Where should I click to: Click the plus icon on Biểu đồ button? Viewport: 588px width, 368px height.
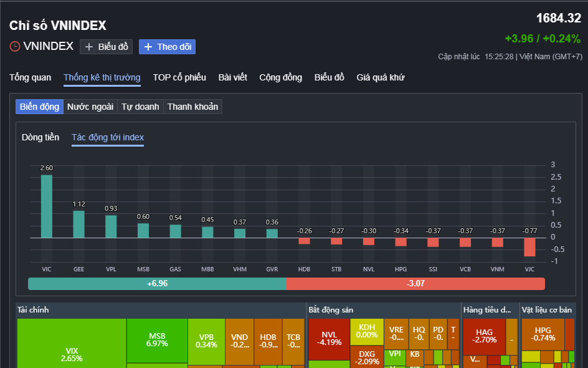click(89, 47)
